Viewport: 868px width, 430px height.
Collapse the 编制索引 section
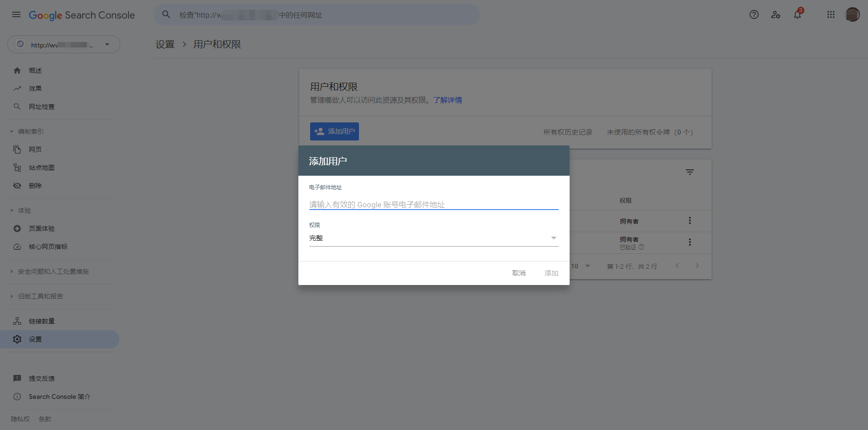click(x=31, y=131)
